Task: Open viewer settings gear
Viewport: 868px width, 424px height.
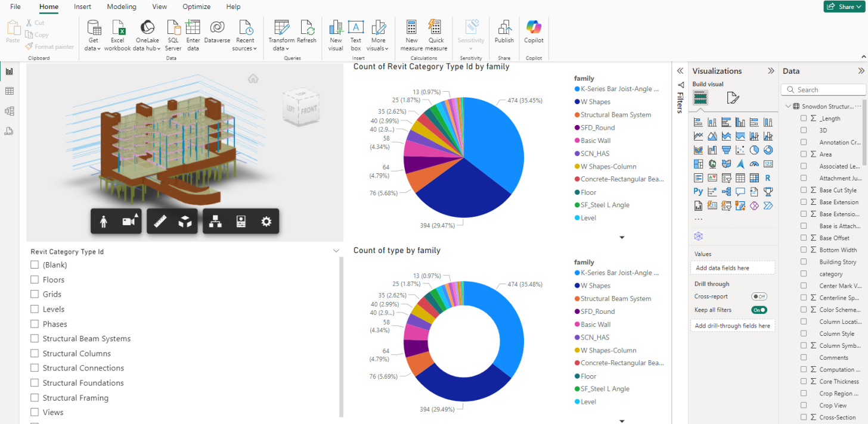Action: 266,222
